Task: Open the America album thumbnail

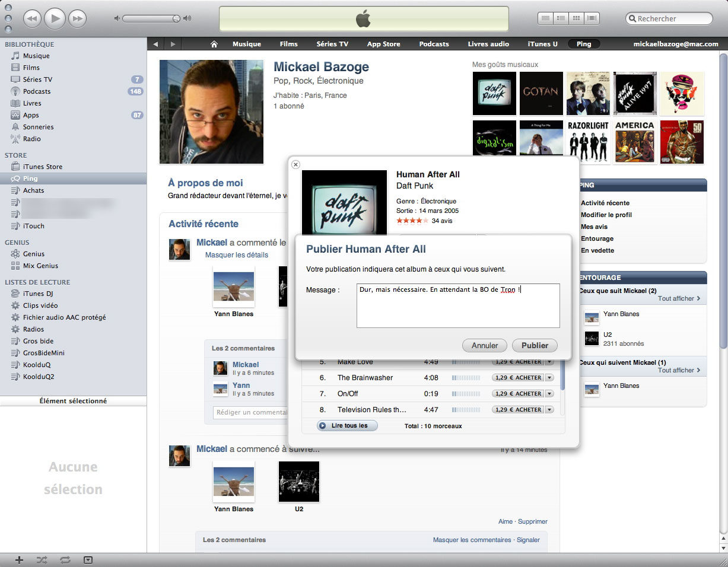Action: (635, 142)
